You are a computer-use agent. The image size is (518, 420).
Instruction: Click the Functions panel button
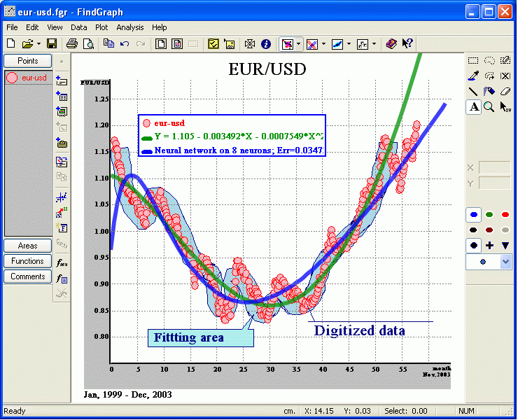pos(28,261)
